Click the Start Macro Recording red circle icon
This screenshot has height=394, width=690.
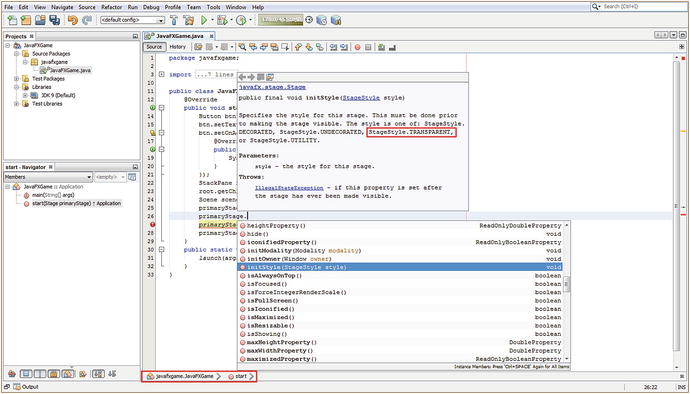(358, 47)
